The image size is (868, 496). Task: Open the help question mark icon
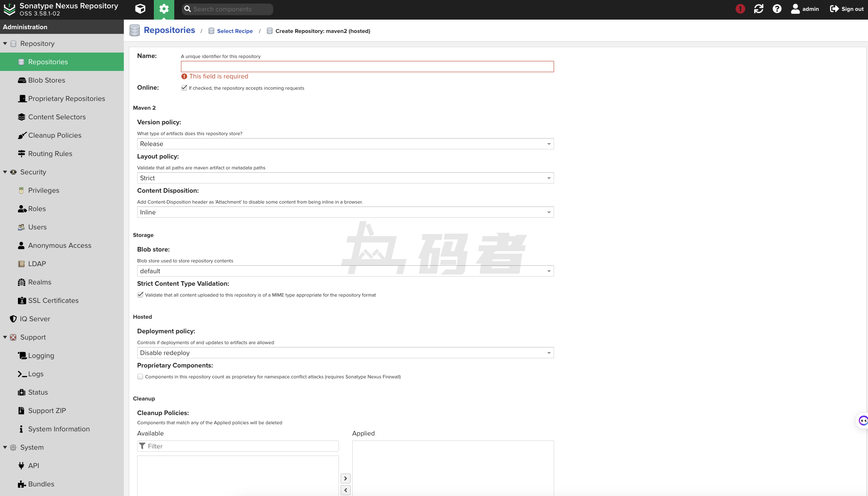[777, 9]
